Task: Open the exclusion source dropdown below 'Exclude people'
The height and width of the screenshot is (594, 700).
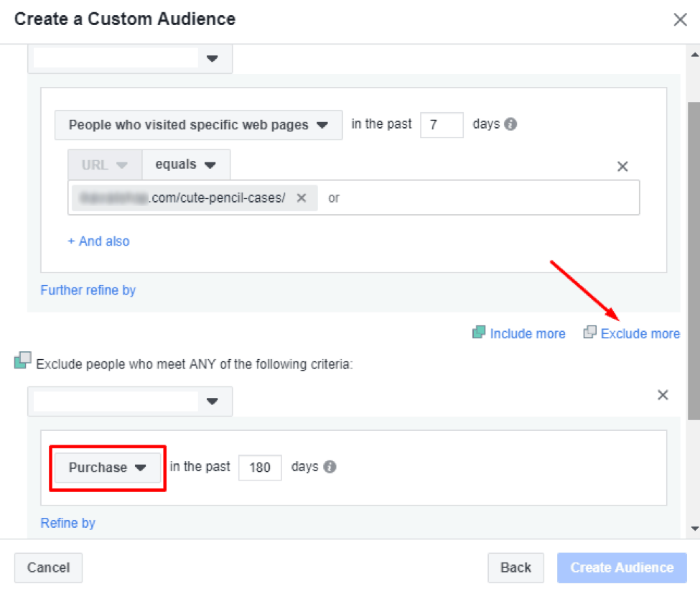Action: coord(130,401)
